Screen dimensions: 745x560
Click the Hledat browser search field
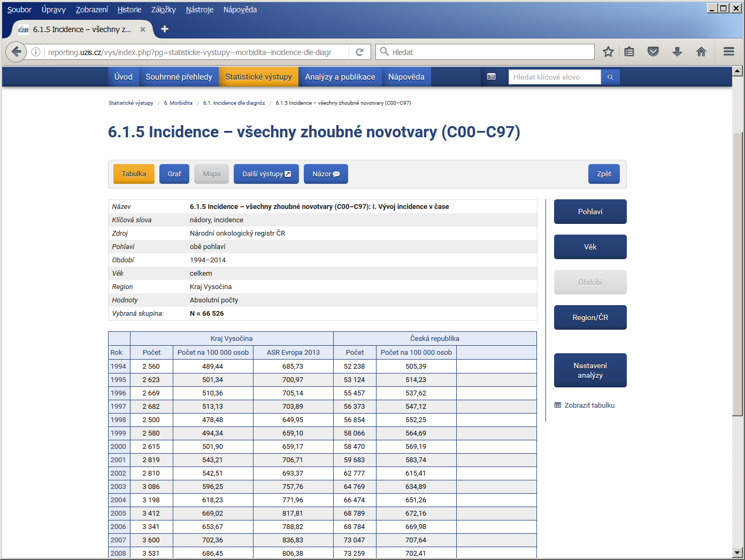point(485,52)
